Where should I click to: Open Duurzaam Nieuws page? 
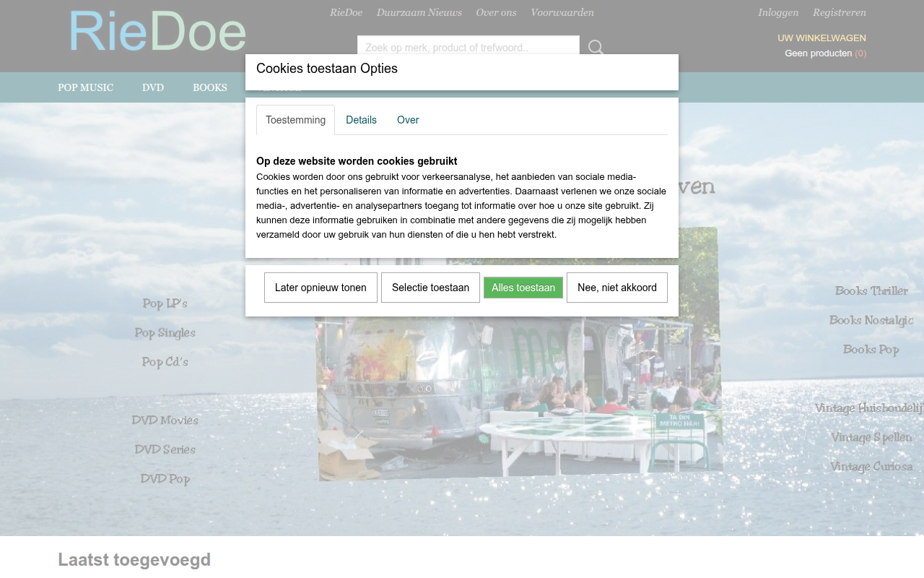point(419,12)
